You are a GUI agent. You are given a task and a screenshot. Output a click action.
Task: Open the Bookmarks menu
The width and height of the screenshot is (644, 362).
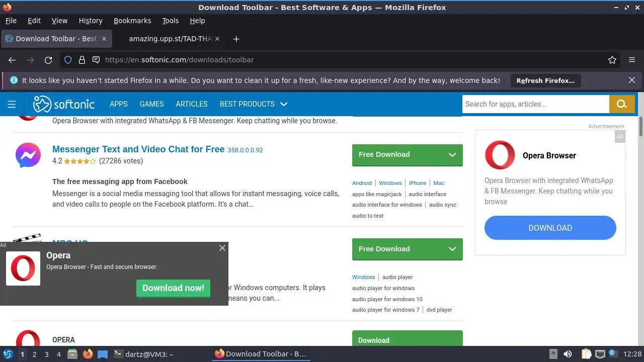click(x=132, y=21)
